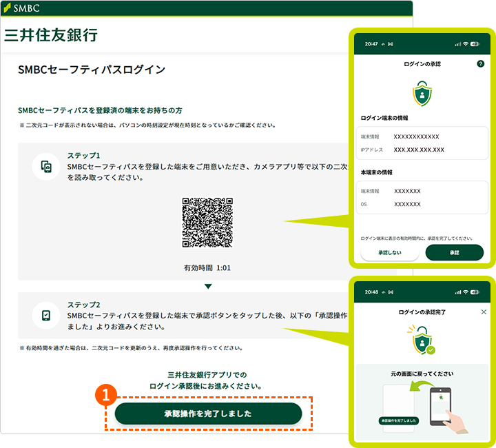Screen dimensions: 496x448
Task: Tap the 承認 button in phone screen
Action: [454, 252]
